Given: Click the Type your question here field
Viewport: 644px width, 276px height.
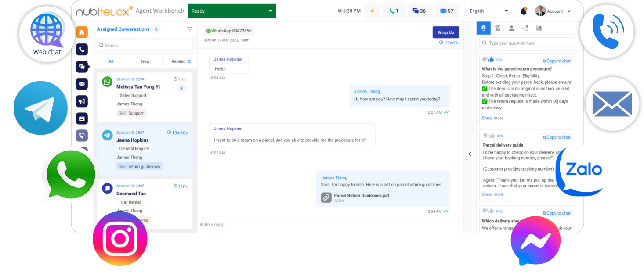Looking at the screenshot, I should (527, 43).
